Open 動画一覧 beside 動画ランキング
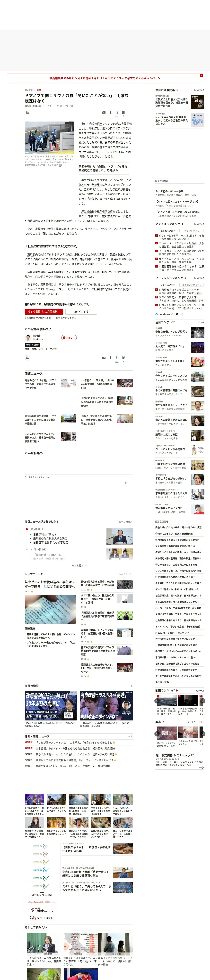 pyautogui.click(x=200, y=690)
